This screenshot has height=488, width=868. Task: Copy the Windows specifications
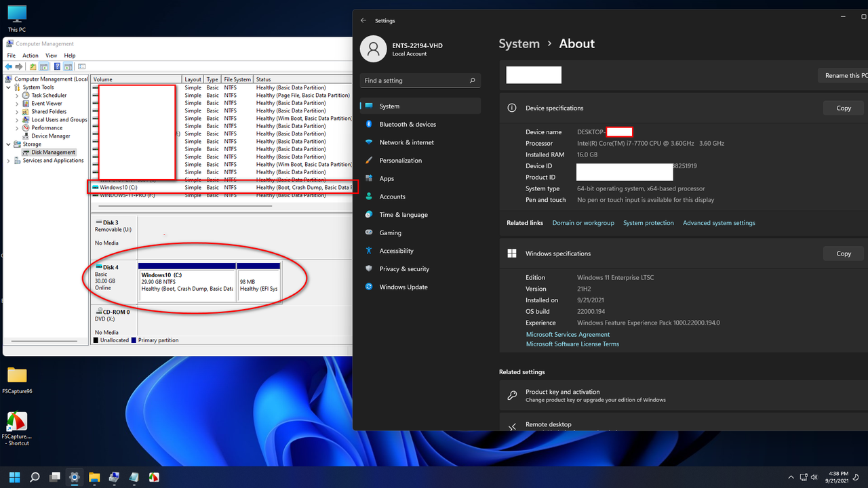pos(844,253)
